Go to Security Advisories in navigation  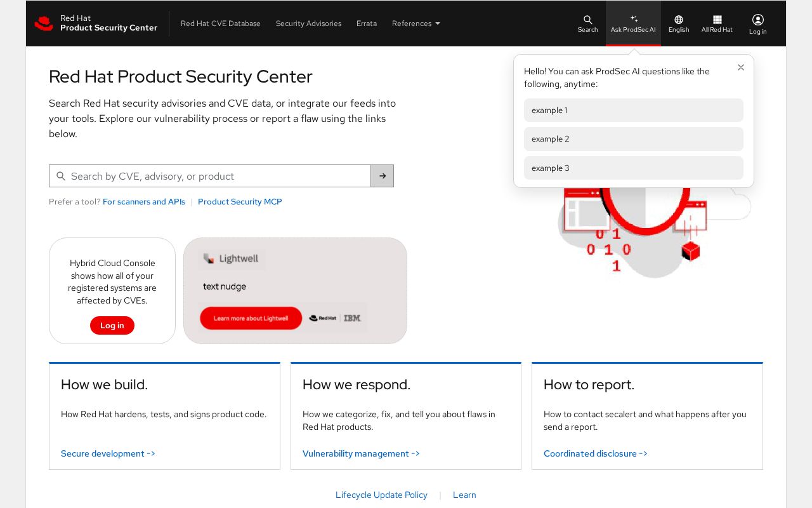tap(308, 23)
